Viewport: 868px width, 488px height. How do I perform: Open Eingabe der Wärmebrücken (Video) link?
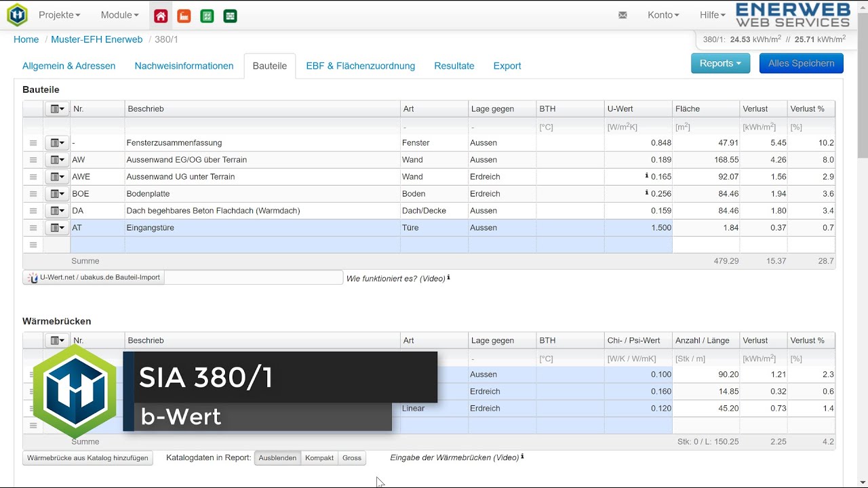[454, 457]
